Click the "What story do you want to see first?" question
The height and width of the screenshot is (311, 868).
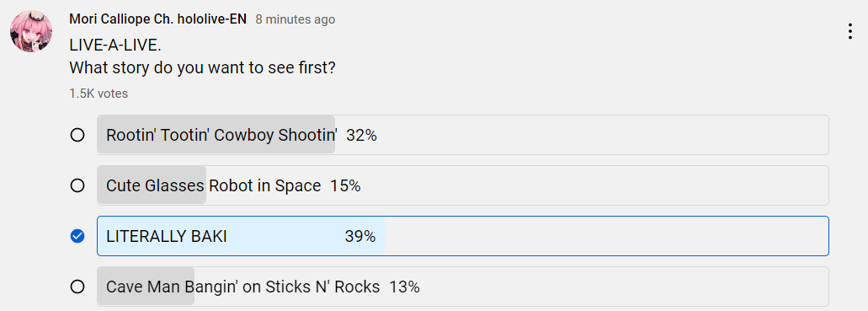203,68
